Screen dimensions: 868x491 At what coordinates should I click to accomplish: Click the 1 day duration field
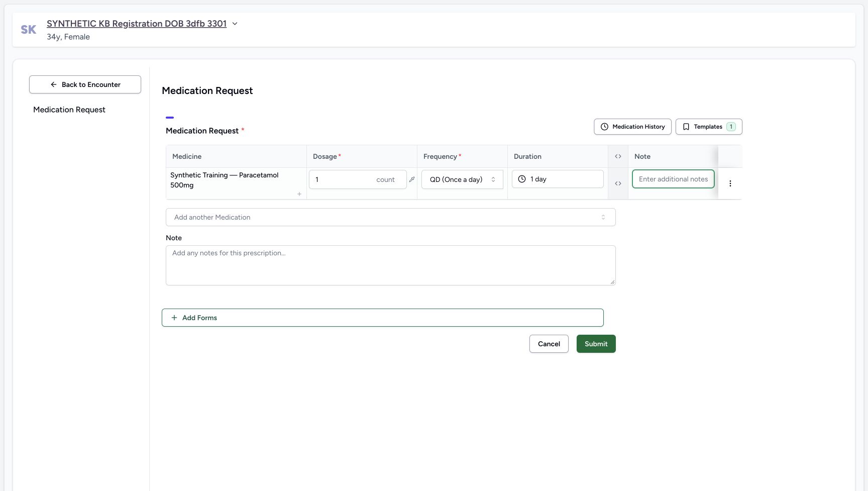click(x=558, y=179)
